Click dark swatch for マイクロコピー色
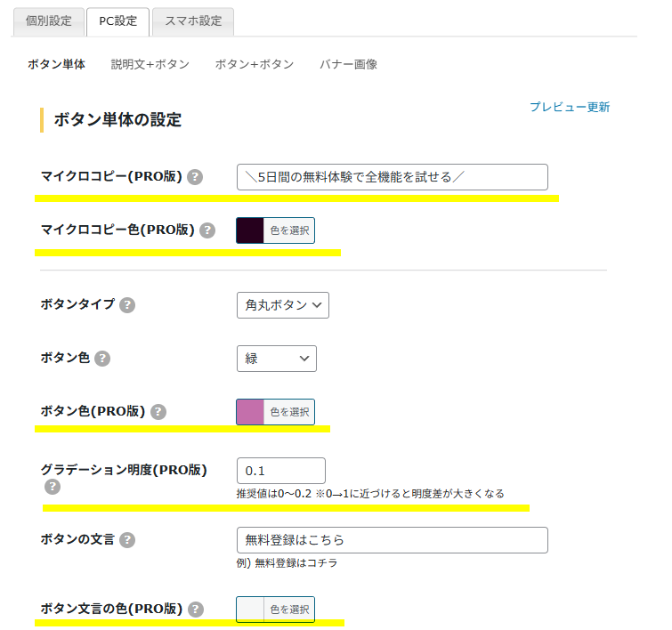 click(x=250, y=230)
